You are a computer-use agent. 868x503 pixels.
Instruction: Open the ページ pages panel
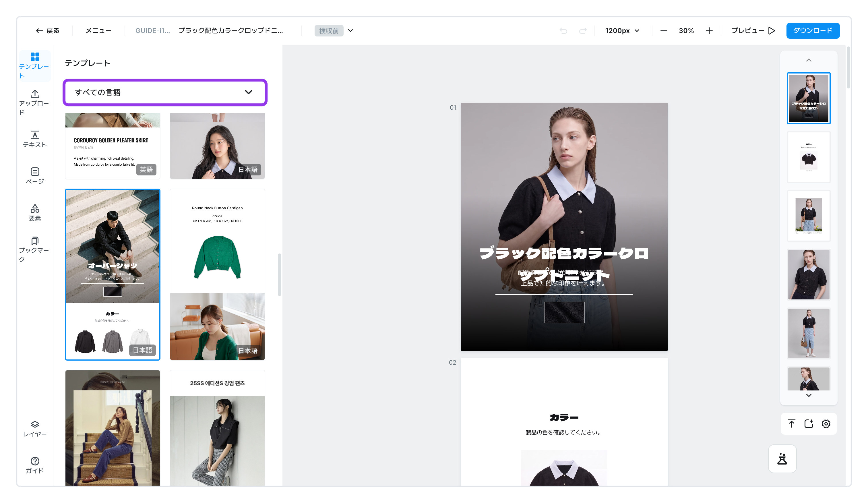(x=34, y=176)
